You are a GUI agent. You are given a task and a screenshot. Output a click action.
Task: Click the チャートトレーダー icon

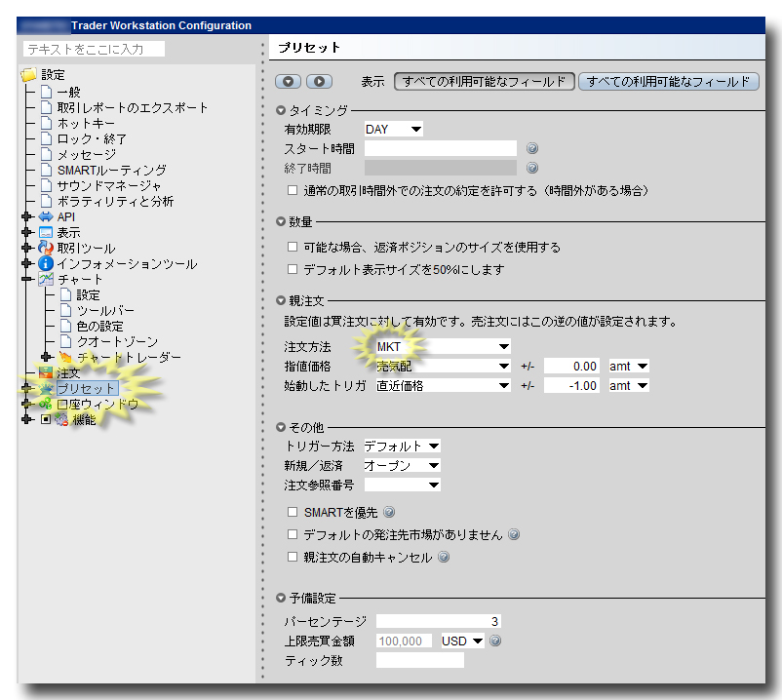(65, 357)
